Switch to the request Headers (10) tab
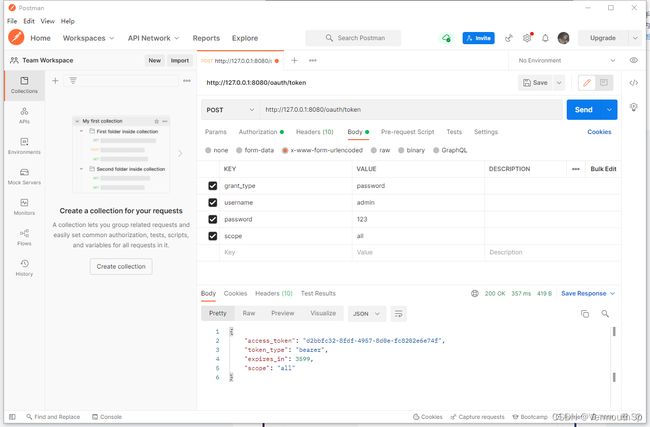 pyautogui.click(x=315, y=132)
